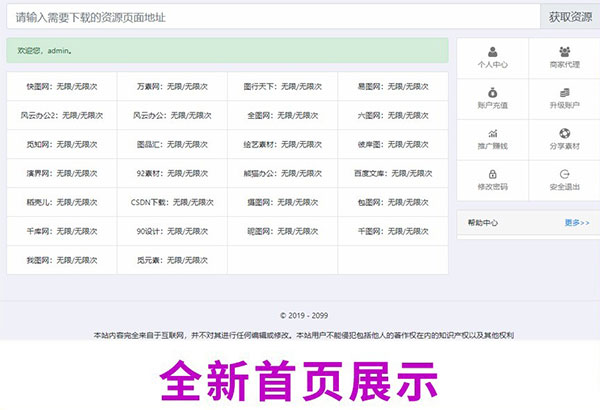Select the 觅知网 quota cell

tap(62, 144)
